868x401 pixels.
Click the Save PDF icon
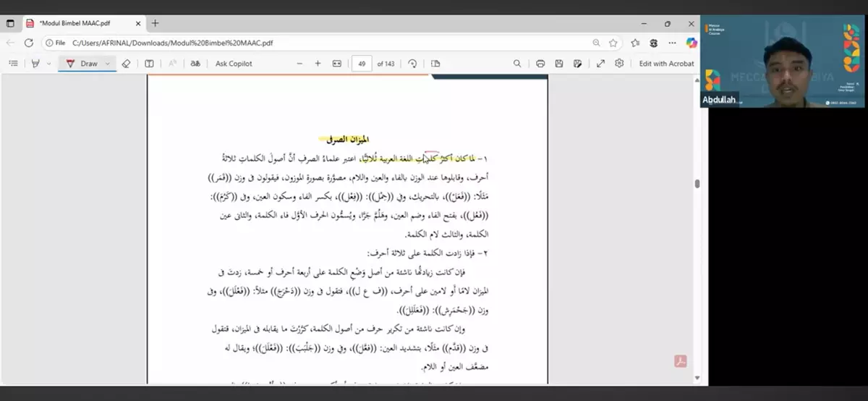coord(559,64)
